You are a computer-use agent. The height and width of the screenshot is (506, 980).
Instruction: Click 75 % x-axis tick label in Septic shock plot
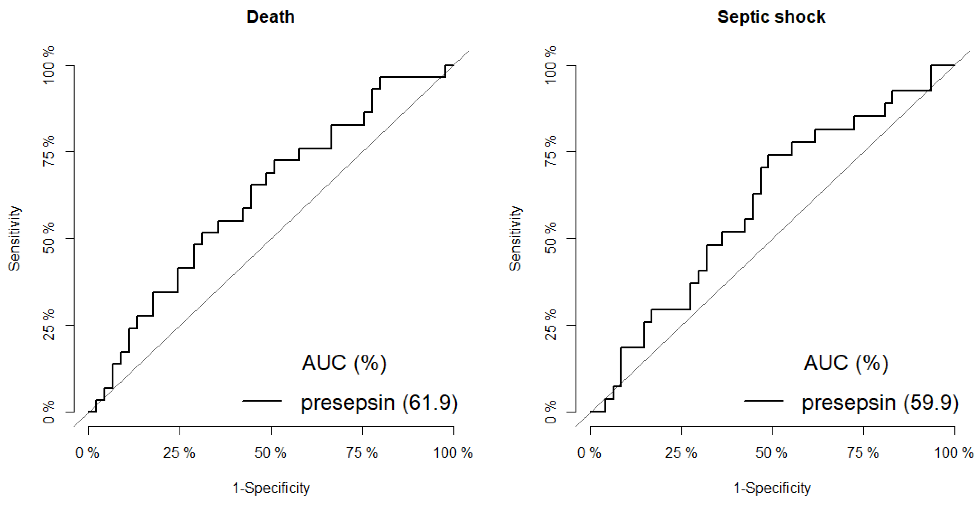coord(863,453)
